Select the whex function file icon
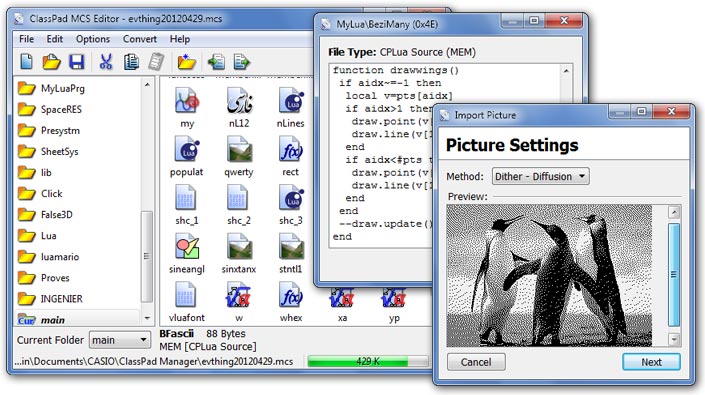Image resolution: width=705 pixels, height=395 pixels. pyautogui.click(x=290, y=295)
